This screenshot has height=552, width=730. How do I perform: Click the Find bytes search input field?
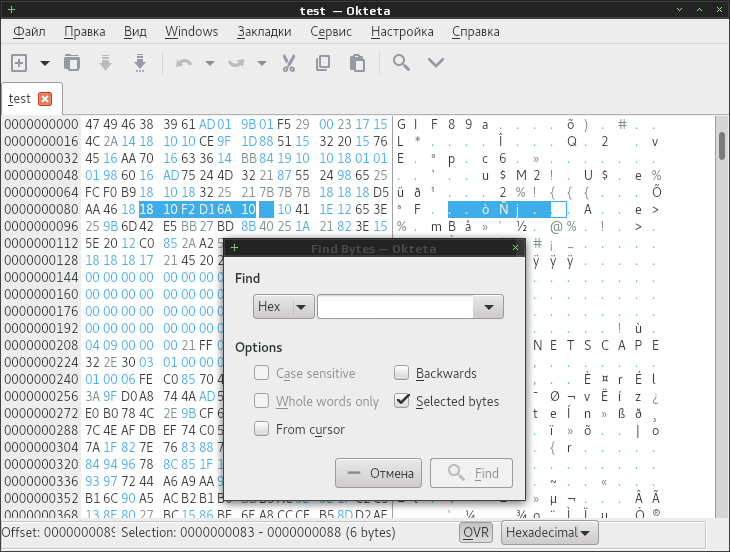click(x=395, y=307)
